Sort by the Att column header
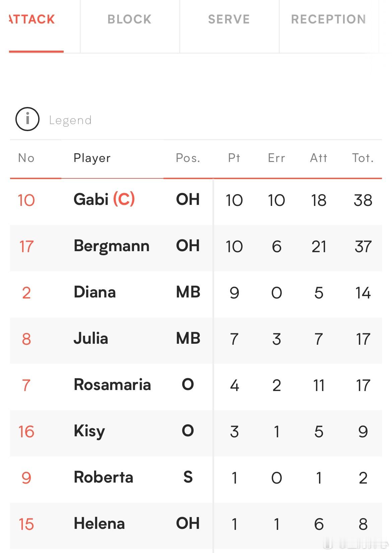392x553 pixels. pos(319,158)
